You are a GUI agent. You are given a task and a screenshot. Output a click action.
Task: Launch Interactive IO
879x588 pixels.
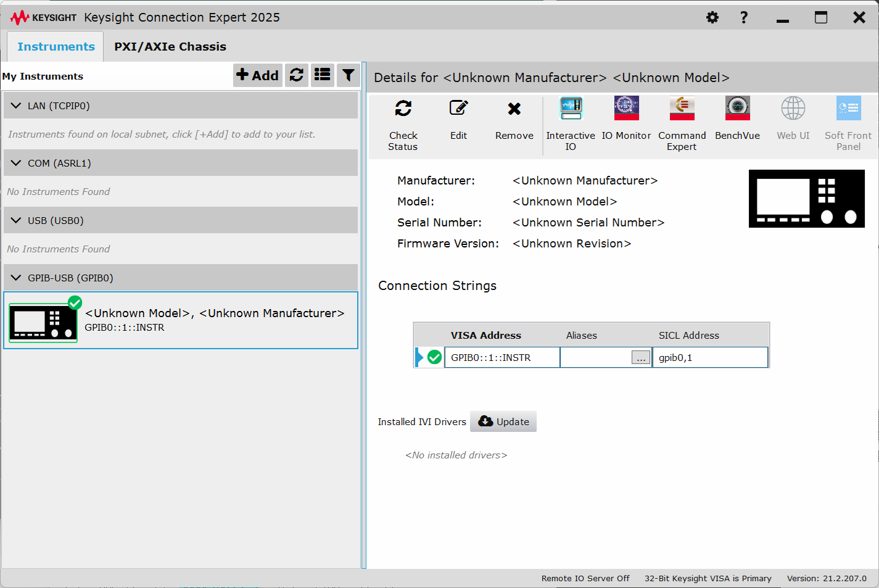pos(571,109)
